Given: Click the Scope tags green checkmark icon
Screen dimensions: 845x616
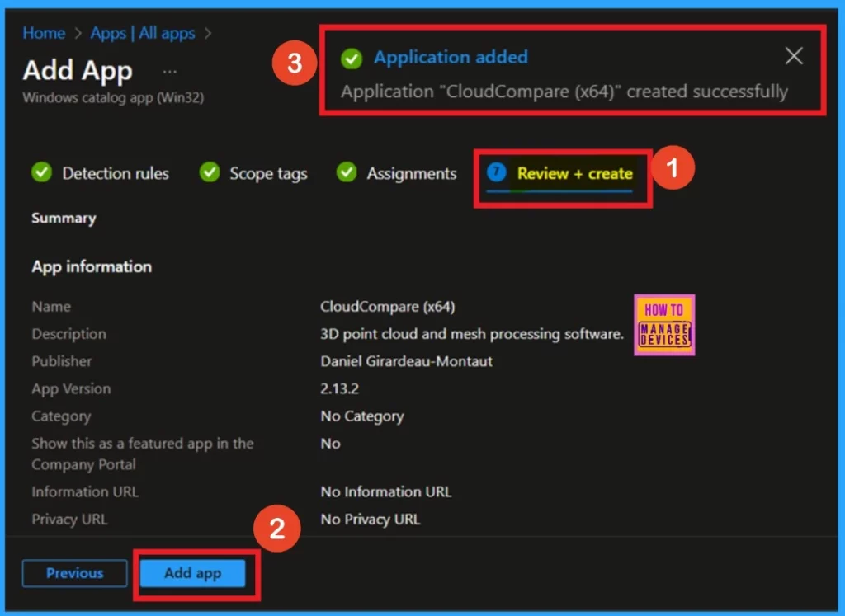Looking at the screenshot, I should click(210, 172).
